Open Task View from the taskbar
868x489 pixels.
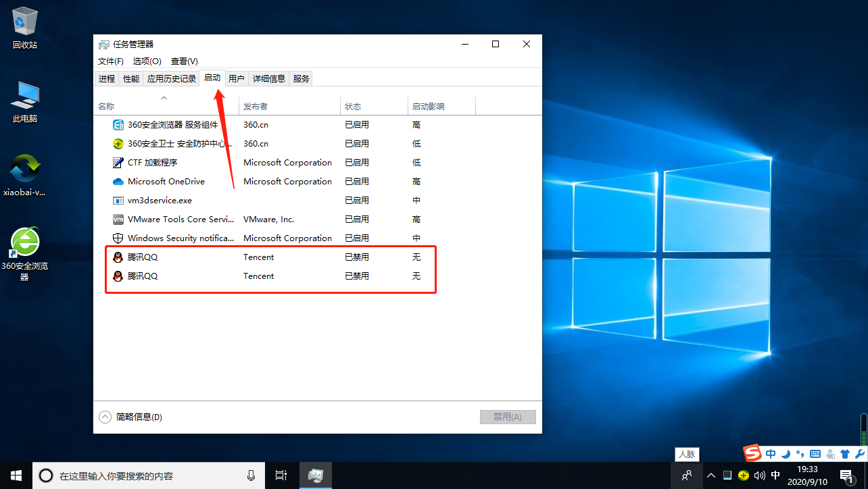(x=281, y=475)
